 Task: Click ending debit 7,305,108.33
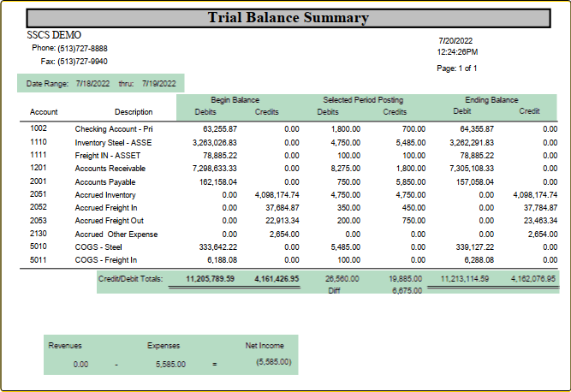[x=472, y=168]
